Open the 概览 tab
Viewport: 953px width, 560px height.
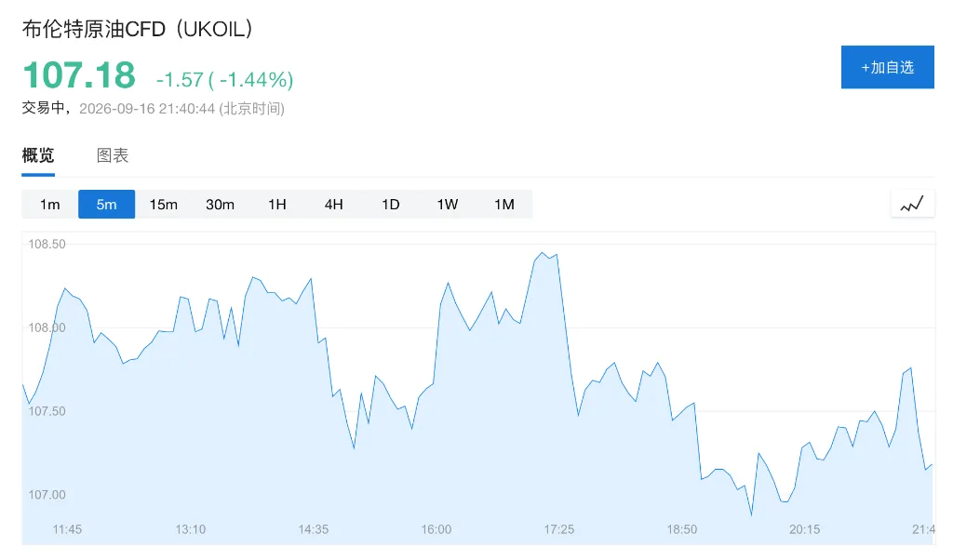[38, 155]
